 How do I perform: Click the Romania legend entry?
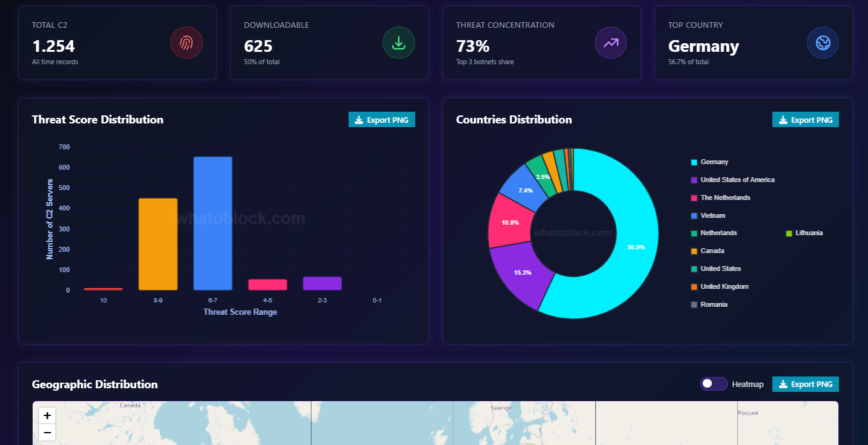tap(714, 304)
